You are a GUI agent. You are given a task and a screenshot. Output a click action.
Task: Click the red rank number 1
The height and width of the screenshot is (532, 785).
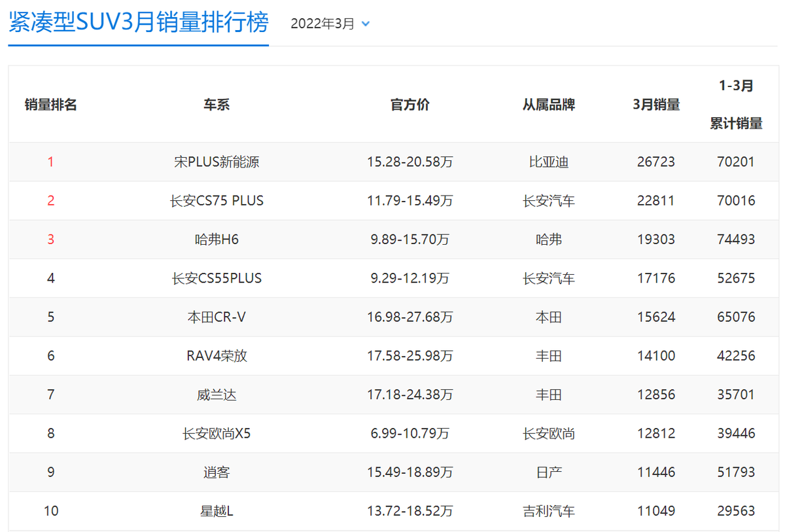tap(51, 162)
